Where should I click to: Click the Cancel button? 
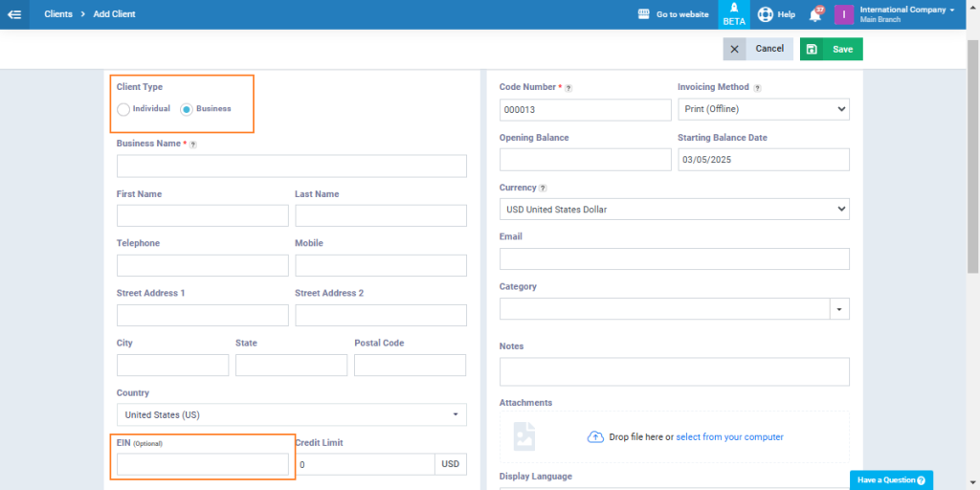[x=758, y=50]
